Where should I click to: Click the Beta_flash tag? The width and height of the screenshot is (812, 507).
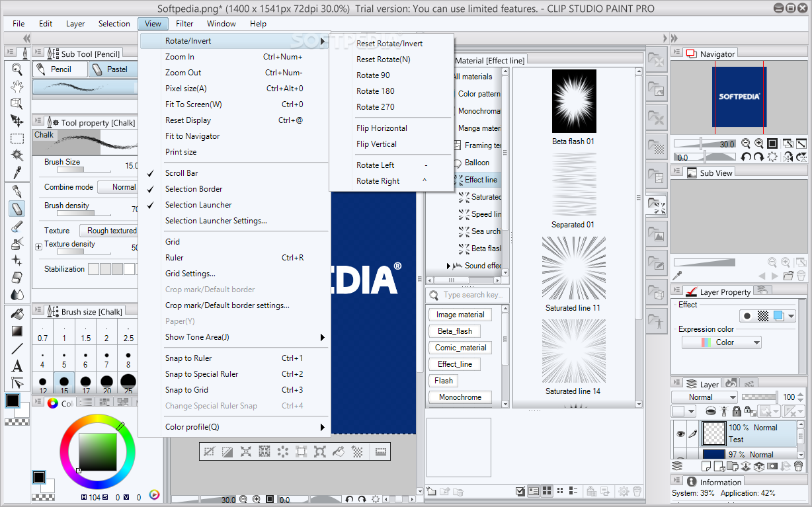pos(455,331)
